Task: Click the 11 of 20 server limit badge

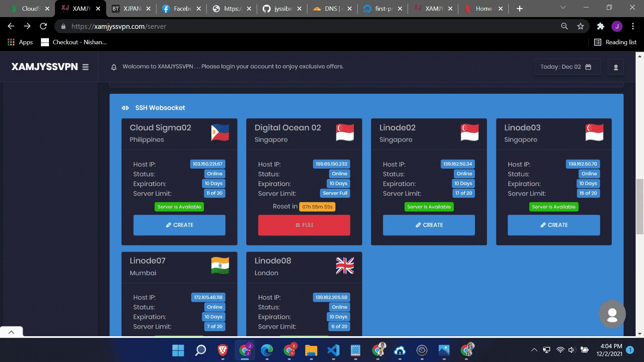Action: (214, 193)
